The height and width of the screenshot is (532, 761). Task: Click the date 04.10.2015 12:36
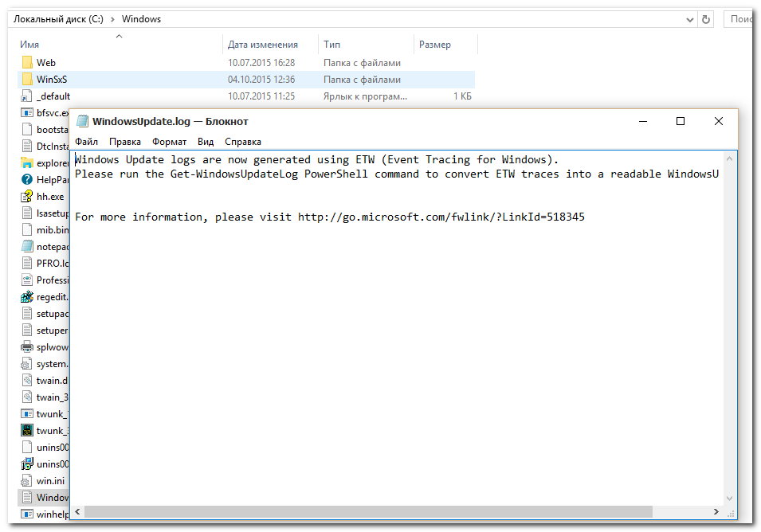point(261,80)
